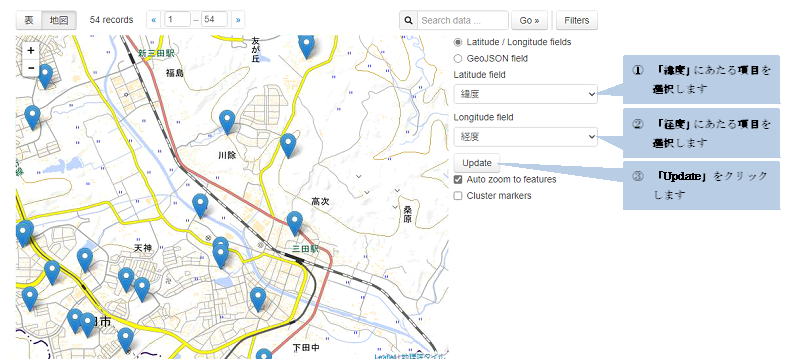Click the 新三田駅 station label on map
Image resolution: width=793 pixels, height=361 pixels.
point(156,53)
